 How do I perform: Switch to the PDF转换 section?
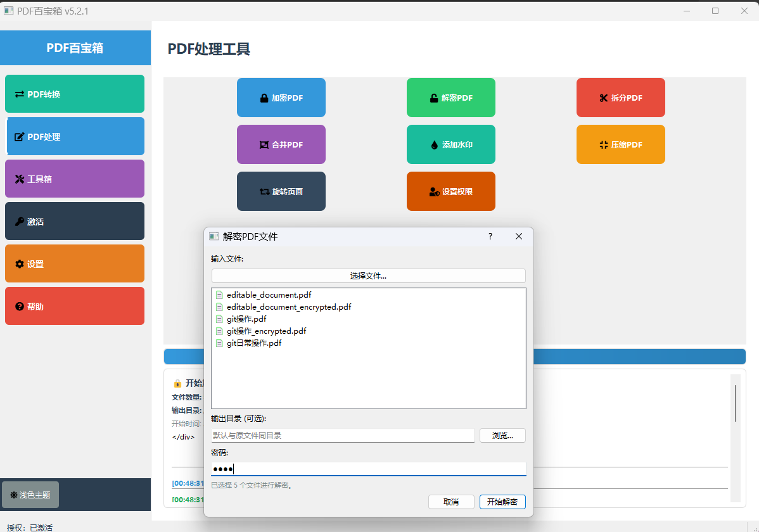(x=74, y=93)
